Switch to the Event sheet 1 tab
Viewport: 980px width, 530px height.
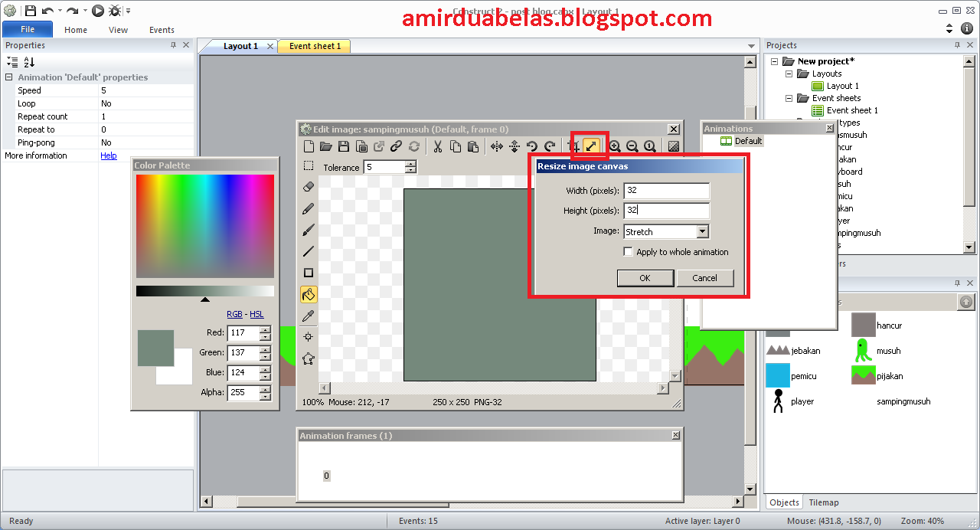coord(314,46)
